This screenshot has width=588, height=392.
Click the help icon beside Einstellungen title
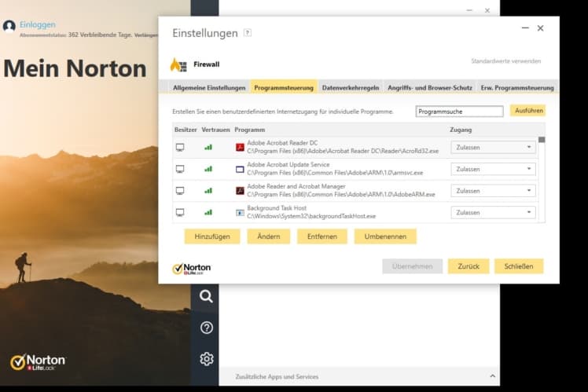coord(248,33)
